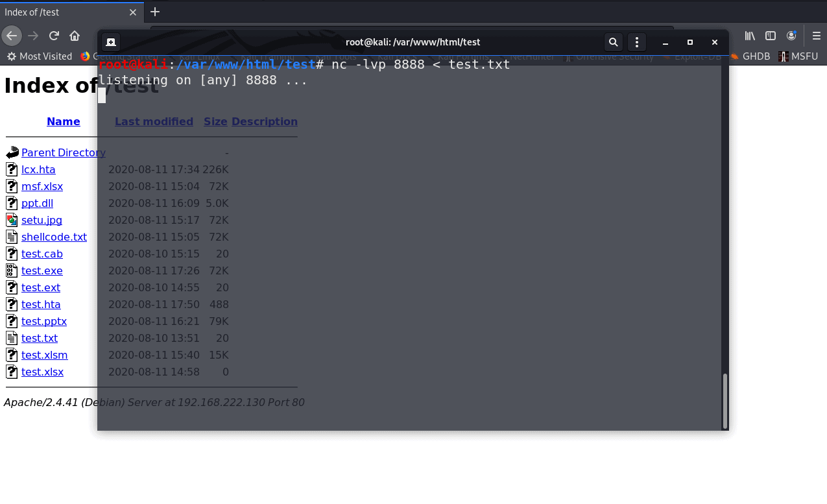Click the 'listening on [any] 8888' output line
The height and width of the screenshot is (504, 827).
pos(203,80)
